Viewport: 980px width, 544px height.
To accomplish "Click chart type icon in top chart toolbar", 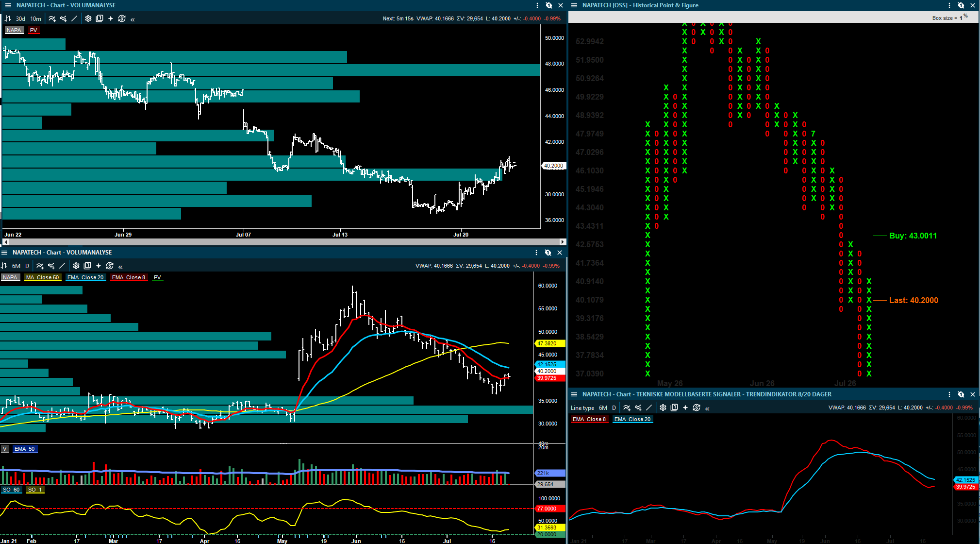I will coord(8,18).
